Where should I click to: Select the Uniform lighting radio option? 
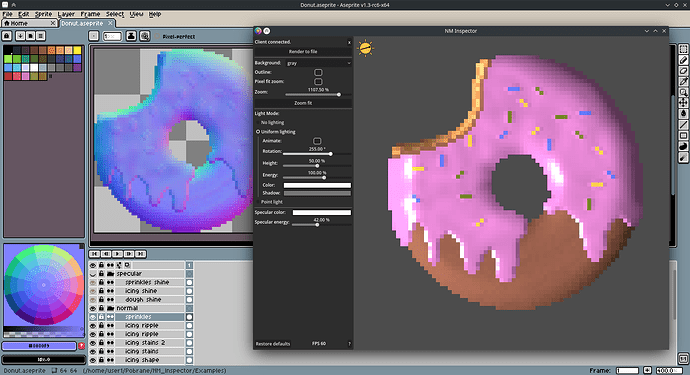[x=258, y=132]
